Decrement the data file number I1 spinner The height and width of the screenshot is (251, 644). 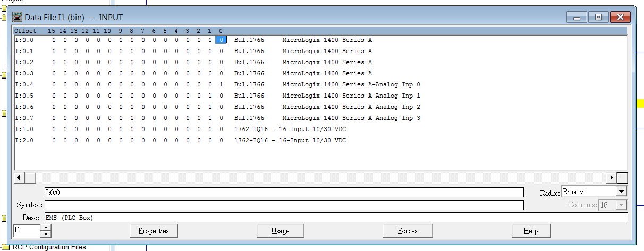[46, 233]
